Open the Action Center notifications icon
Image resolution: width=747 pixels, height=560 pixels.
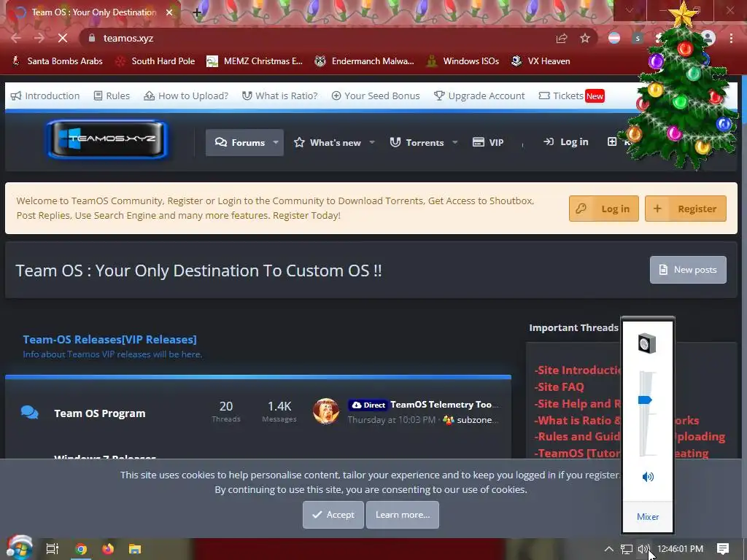click(723, 549)
